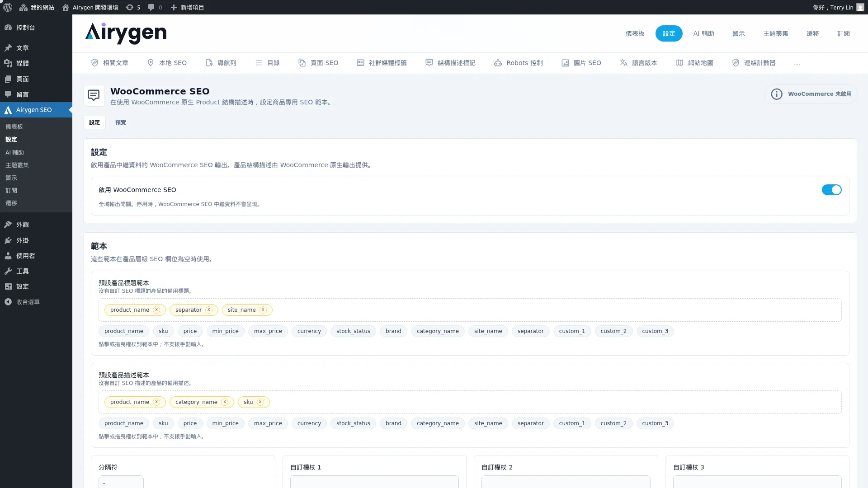Add currency token below description template
The width and height of the screenshot is (868, 488).
(x=309, y=423)
